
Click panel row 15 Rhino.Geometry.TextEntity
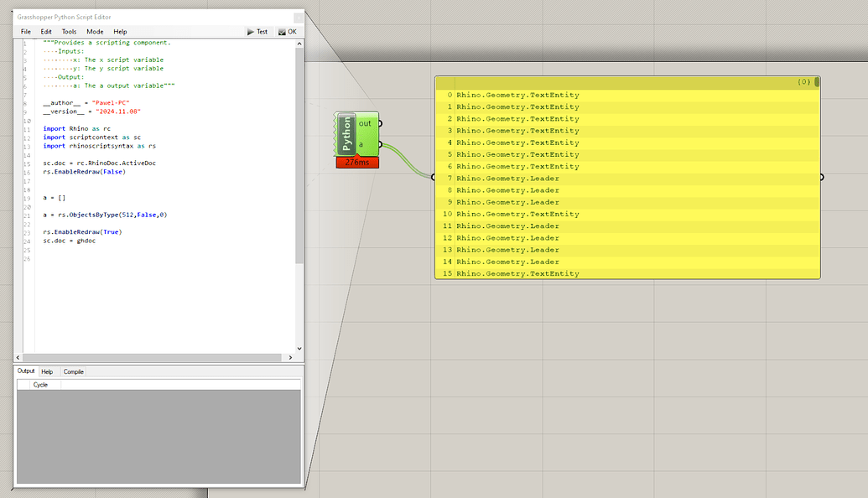(626, 273)
